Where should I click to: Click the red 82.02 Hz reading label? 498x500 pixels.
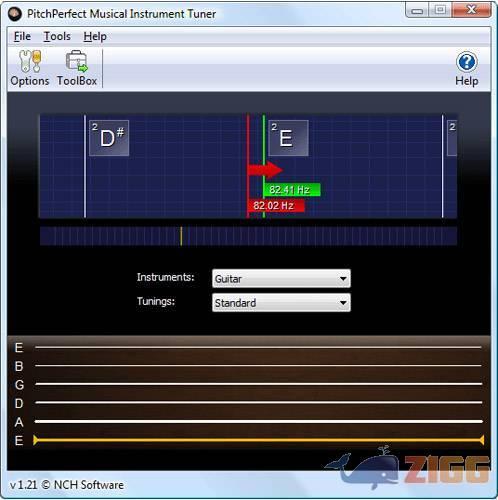tap(276, 205)
